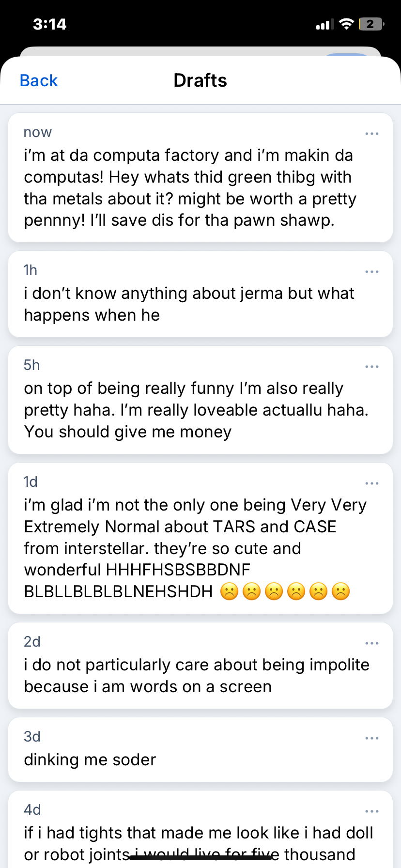The image size is (401, 868).
Task: Open three-dot menu on TARS and CASE draft
Action: click(371, 483)
